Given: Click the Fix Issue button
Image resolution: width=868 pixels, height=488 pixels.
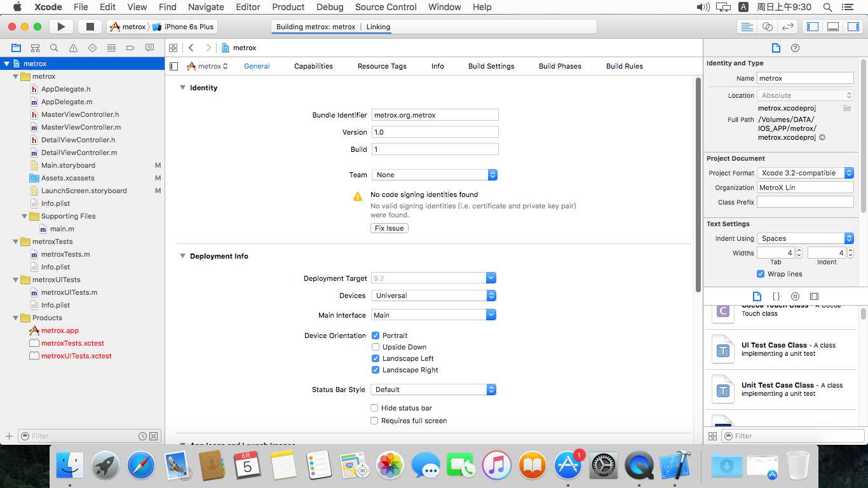Looking at the screenshot, I should coord(390,228).
